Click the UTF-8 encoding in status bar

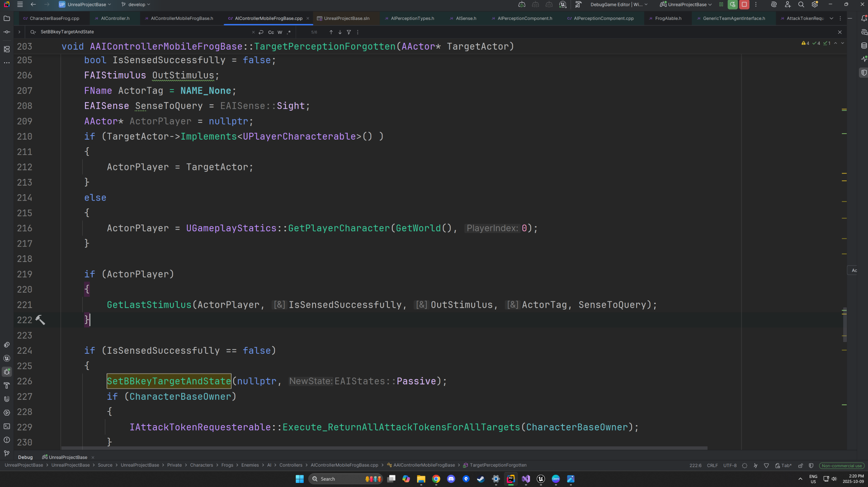click(730, 465)
